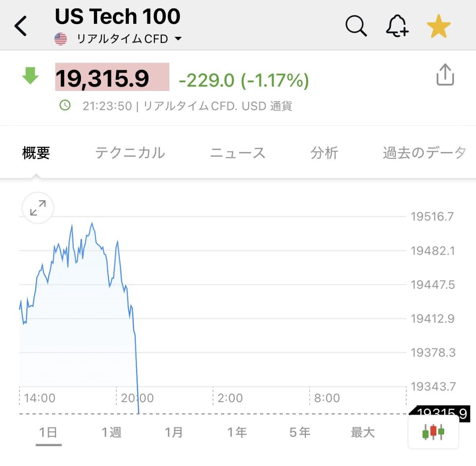Add a price alert with bell icon

coord(397,26)
